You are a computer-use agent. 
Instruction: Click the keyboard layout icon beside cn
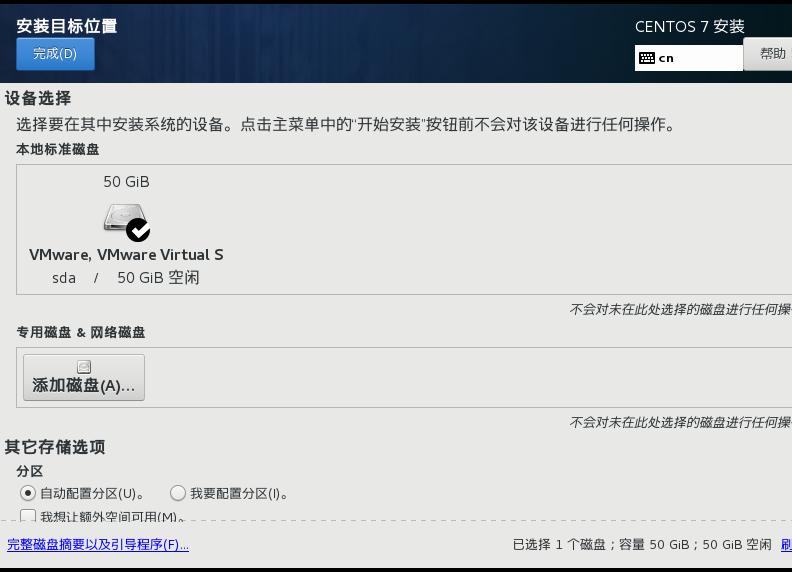[647, 58]
